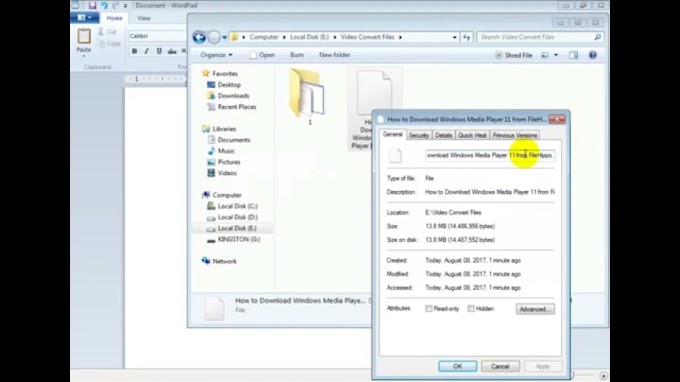Viewport: 680px width, 382px height.
Task: Select Downloads in navigation pane
Action: pyautogui.click(x=228, y=96)
